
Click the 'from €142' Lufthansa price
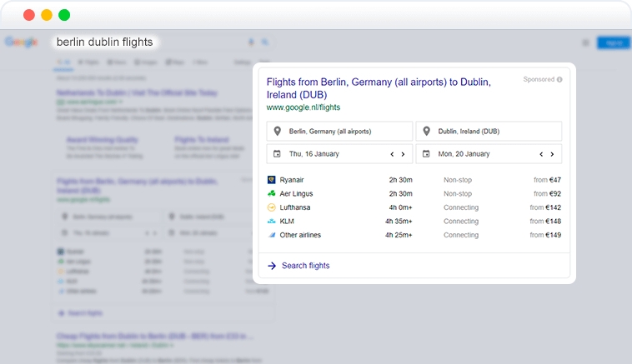(x=545, y=207)
